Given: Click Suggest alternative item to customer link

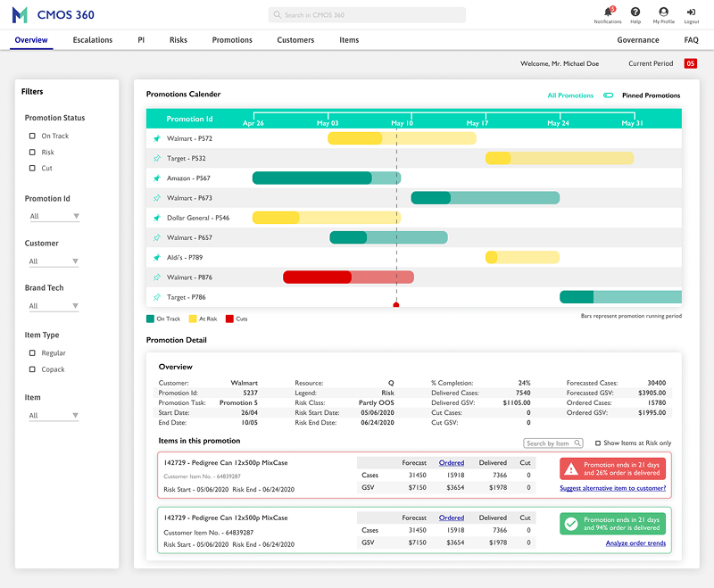Looking at the screenshot, I should [x=612, y=488].
